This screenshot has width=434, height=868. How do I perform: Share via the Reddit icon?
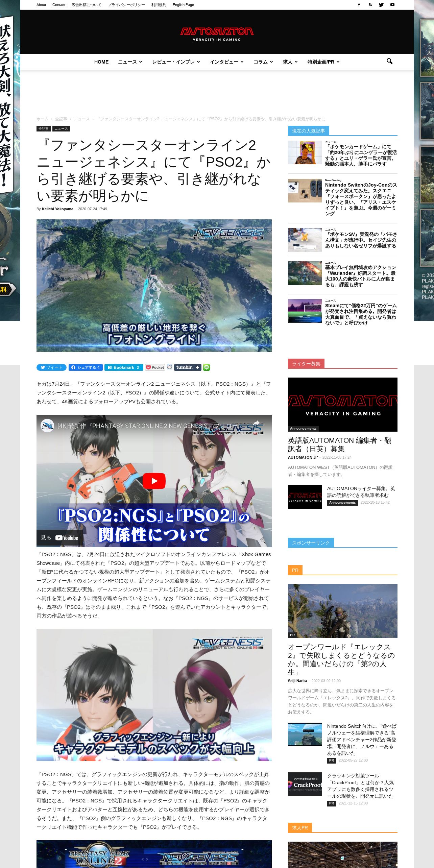pos(170,367)
